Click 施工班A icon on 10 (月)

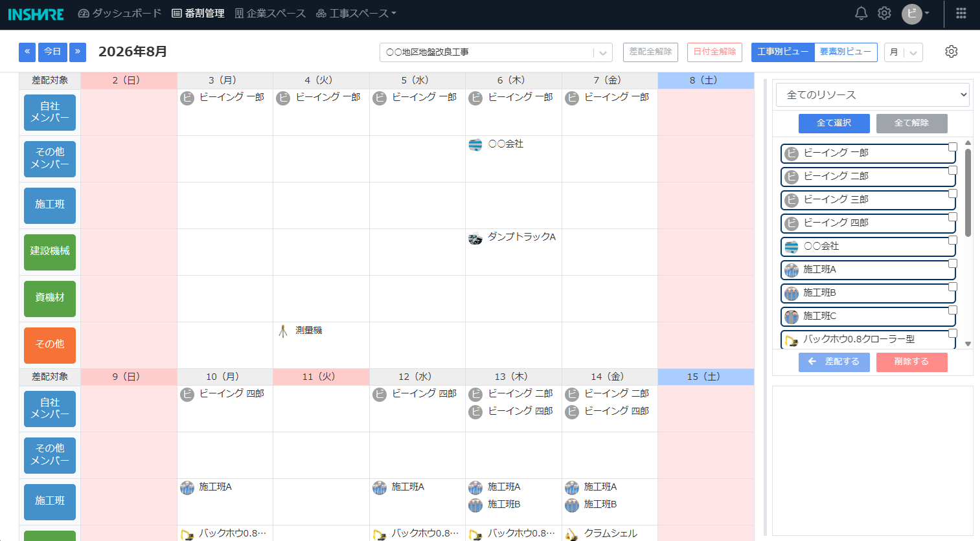[x=187, y=487]
